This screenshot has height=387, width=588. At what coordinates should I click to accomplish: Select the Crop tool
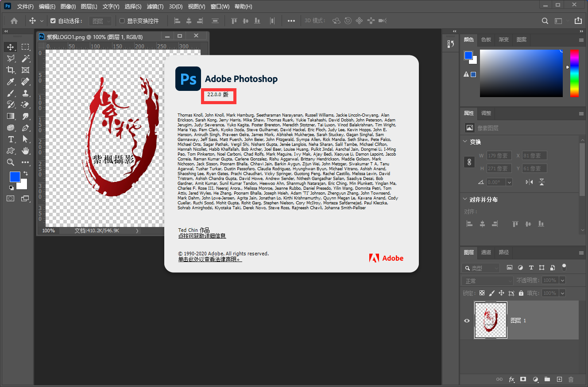(11, 70)
